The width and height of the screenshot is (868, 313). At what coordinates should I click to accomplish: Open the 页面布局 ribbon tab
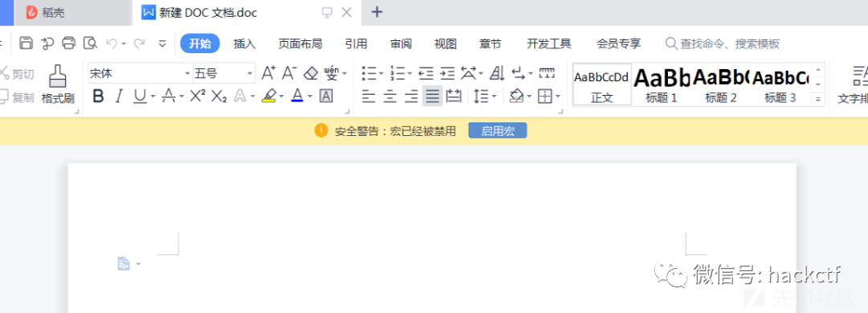coord(300,43)
